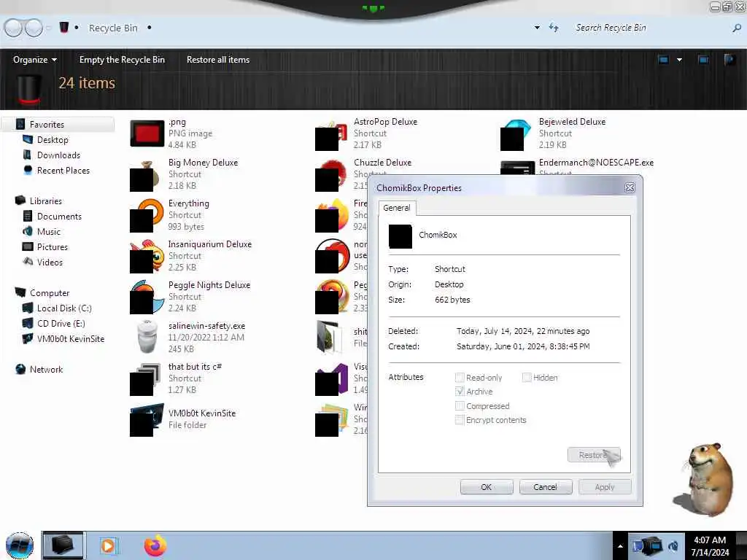Open the change view icon in toolbar
Screen dimensions: 747x560
[663, 60]
